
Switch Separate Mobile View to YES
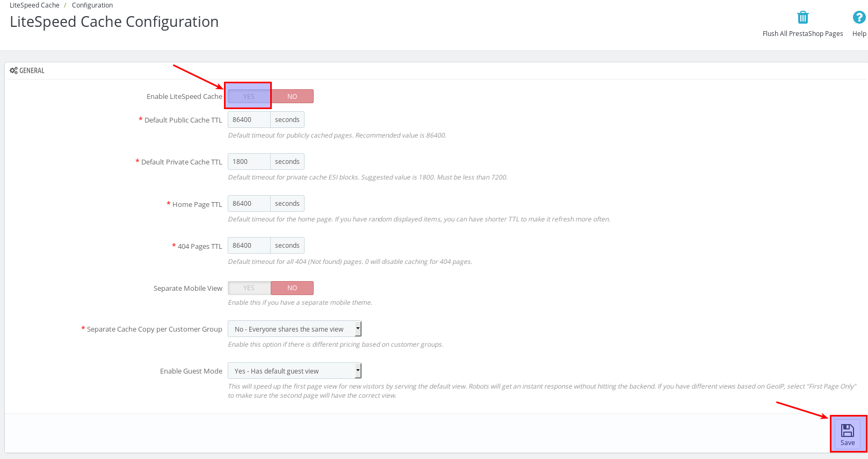click(249, 288)
